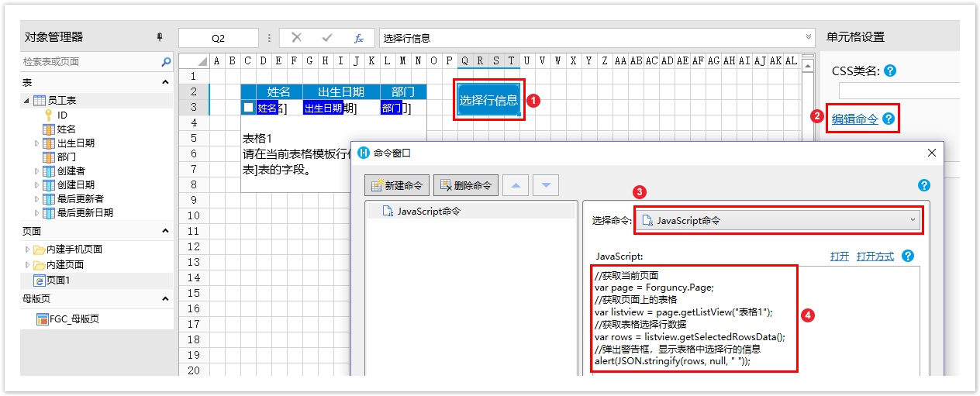Click help icon beside 打开方式
This screenshot has width=980, height=396.
pyautogui.click(x=908, y=256)
